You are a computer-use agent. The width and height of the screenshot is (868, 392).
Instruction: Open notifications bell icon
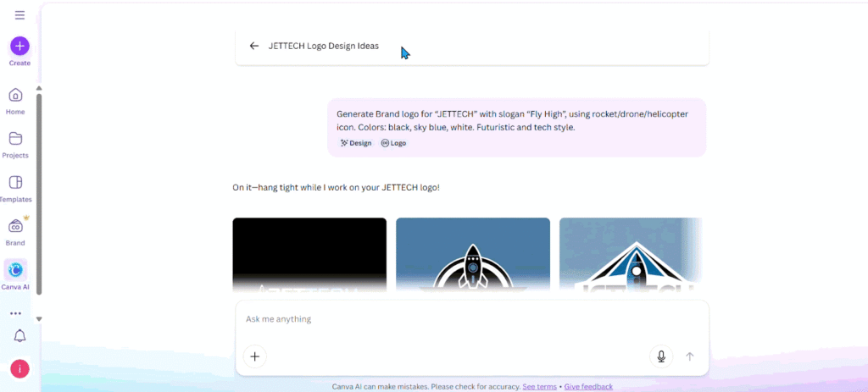19,336
